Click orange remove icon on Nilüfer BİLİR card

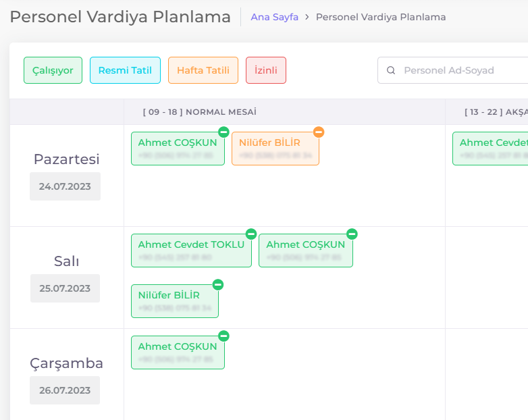point(319,132)
